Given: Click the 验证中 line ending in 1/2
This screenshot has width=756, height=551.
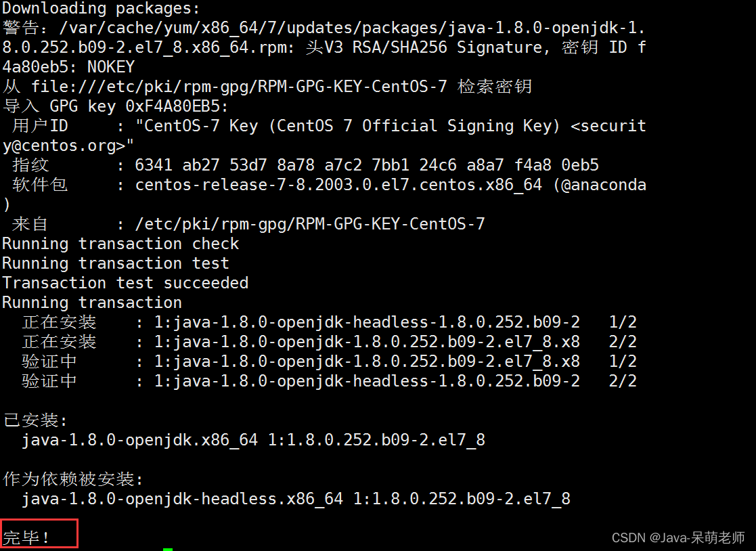Looking at the screenshot, I should tap(328, 361).
